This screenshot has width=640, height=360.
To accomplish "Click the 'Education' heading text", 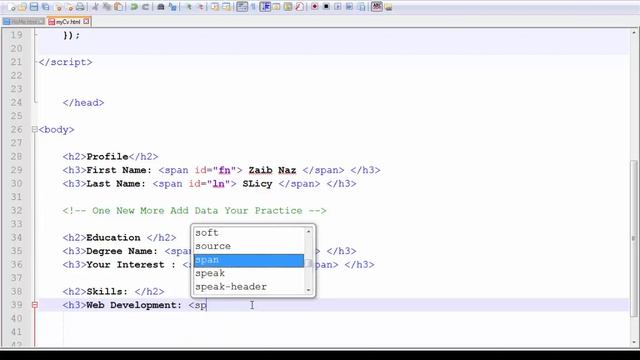I will 113,238.
